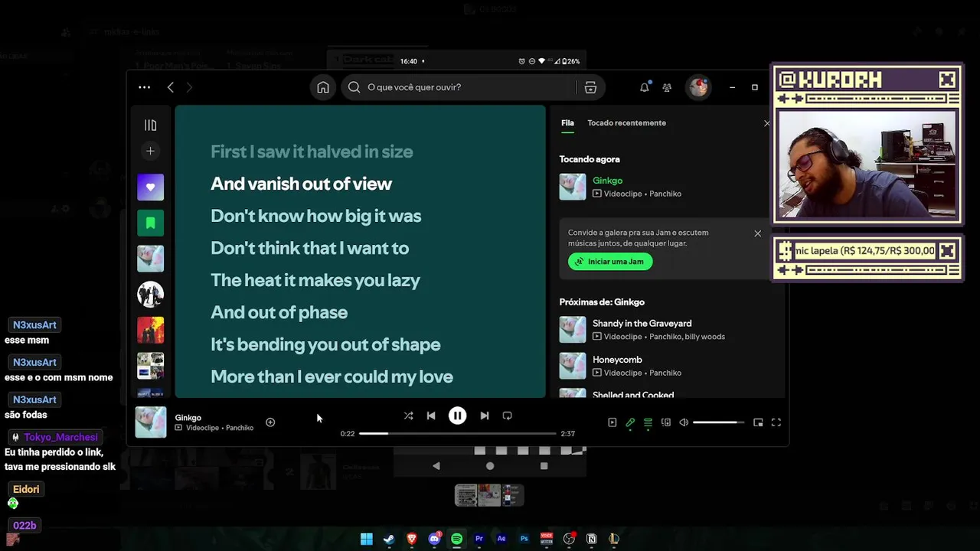Click the search box 'O que você quer ouvir?'
The image size is (980, 551).
coord(457,87)
